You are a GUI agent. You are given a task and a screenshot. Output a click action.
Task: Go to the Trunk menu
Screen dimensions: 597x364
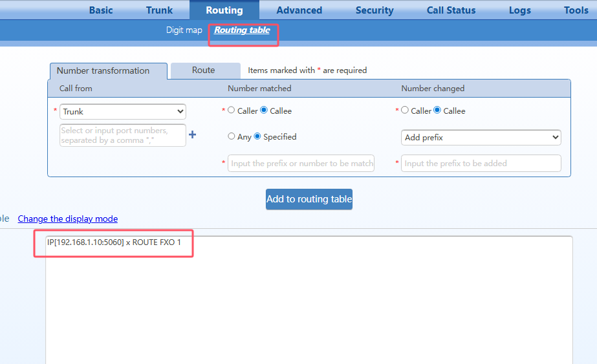(x=159, y=10)
